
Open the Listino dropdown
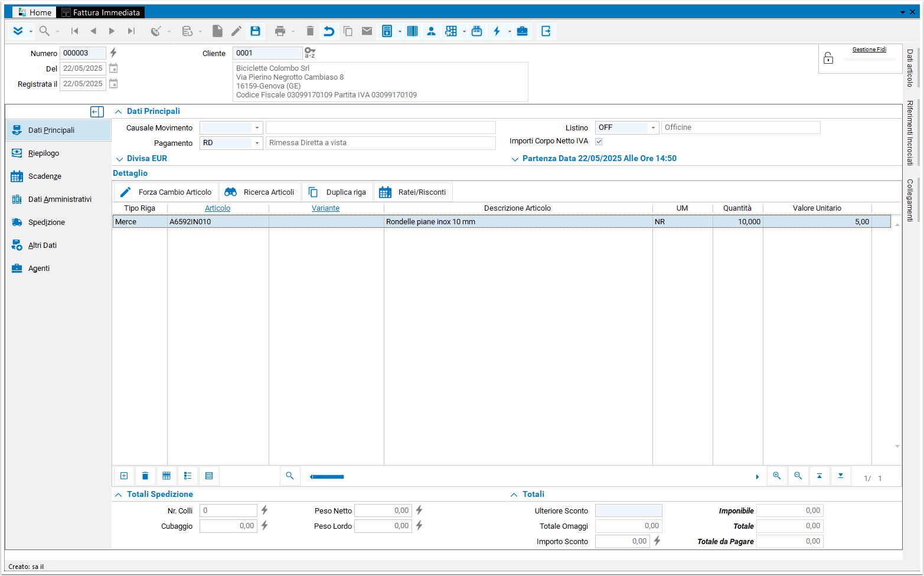tap(653, 127)
